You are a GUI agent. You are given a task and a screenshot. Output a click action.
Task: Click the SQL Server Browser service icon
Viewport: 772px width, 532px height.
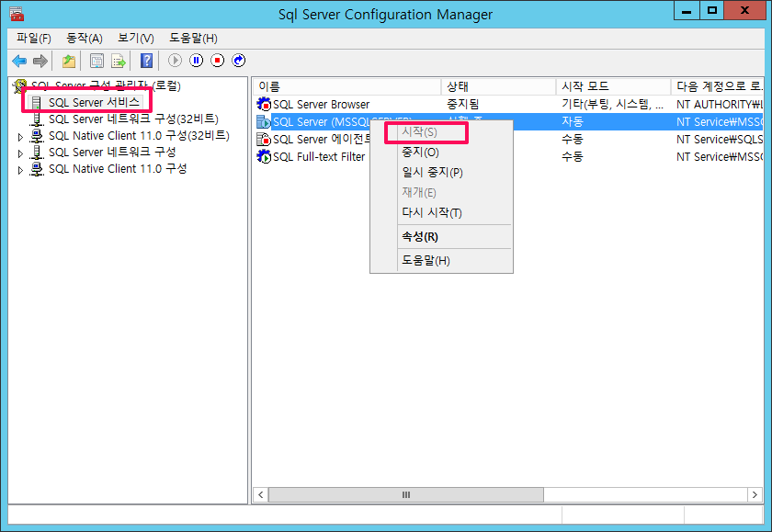[264, 104]
